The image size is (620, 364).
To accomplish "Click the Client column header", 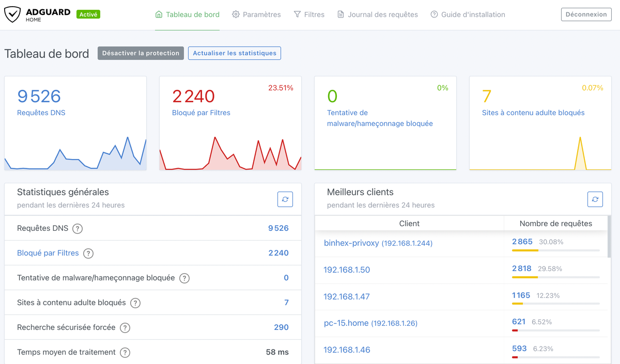I will [x=409, y=224].
